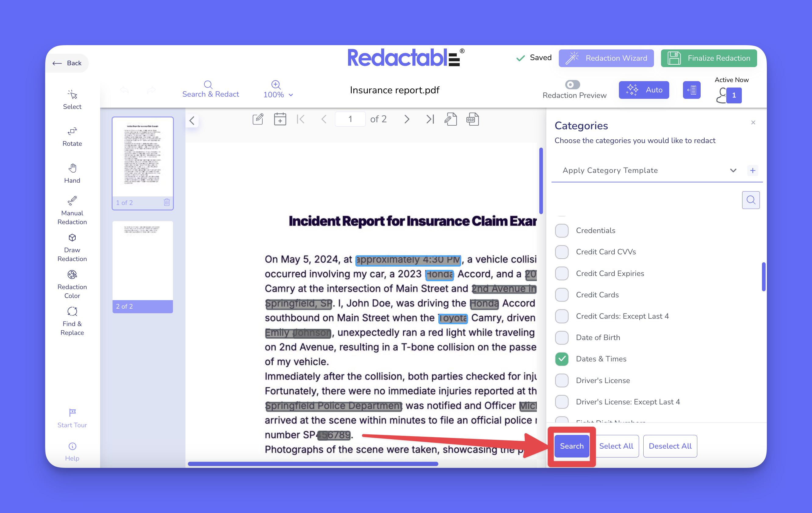Open the Draw Redaction tool
812x513 pixels.
72,247
